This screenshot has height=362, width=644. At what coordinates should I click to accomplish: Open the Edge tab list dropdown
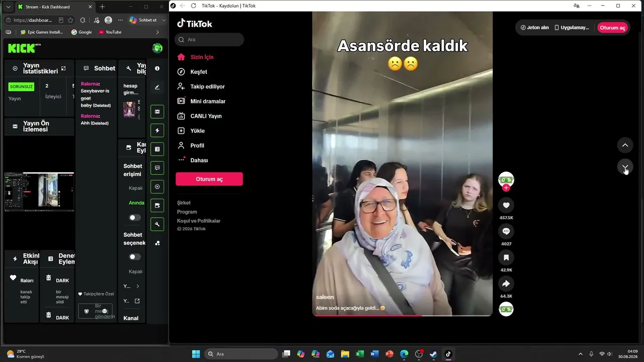coord(8,7)
